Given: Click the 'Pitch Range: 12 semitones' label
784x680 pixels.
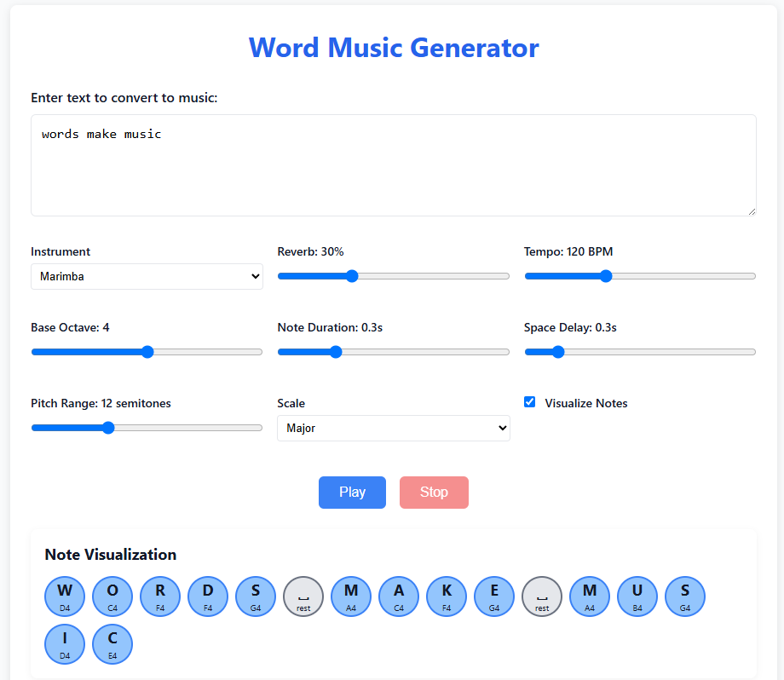Looking at the screenshot, I should coord(101,403).
